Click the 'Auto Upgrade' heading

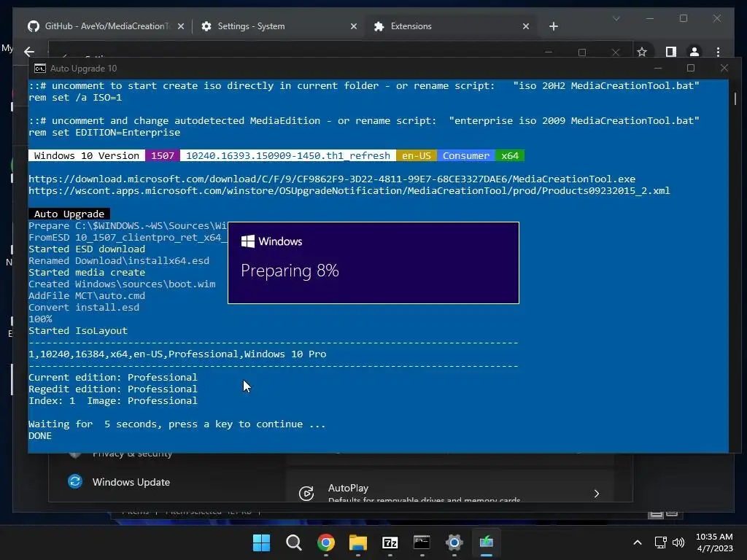click(x=69, y=214)
